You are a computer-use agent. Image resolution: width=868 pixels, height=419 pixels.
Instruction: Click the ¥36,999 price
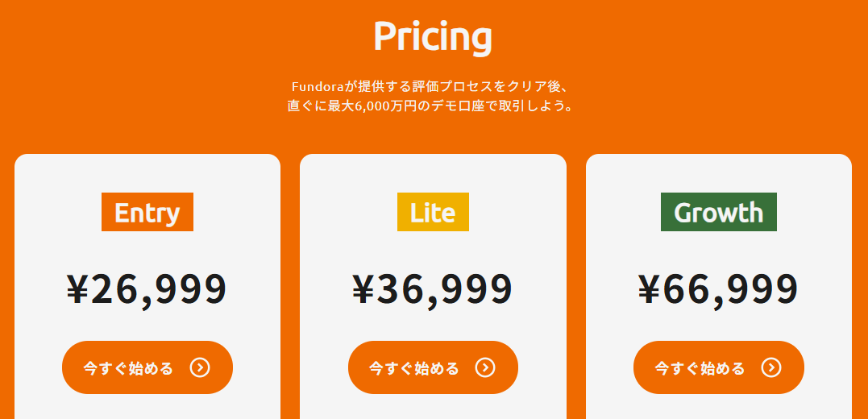point(433,290)
